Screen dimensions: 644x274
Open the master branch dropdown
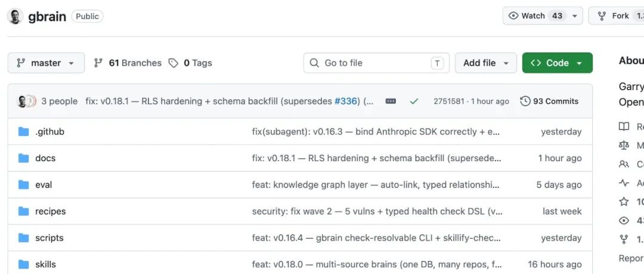46,63
